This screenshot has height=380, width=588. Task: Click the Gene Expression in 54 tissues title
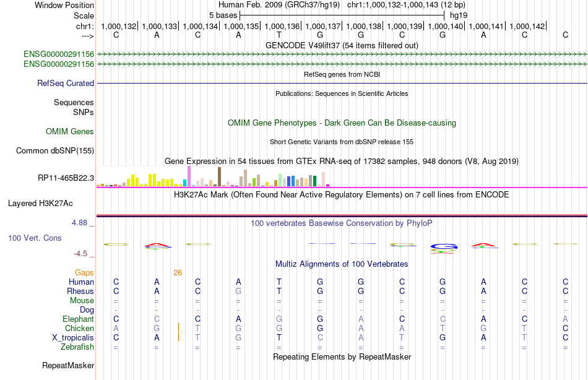[x=342, y=162]
